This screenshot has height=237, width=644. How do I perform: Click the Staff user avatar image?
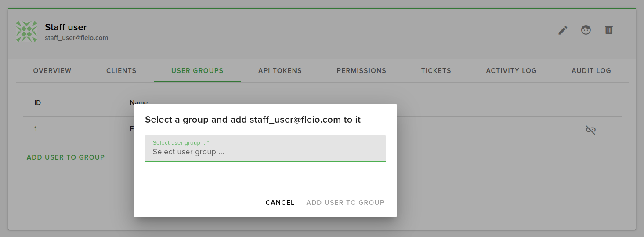coord(27,32)
